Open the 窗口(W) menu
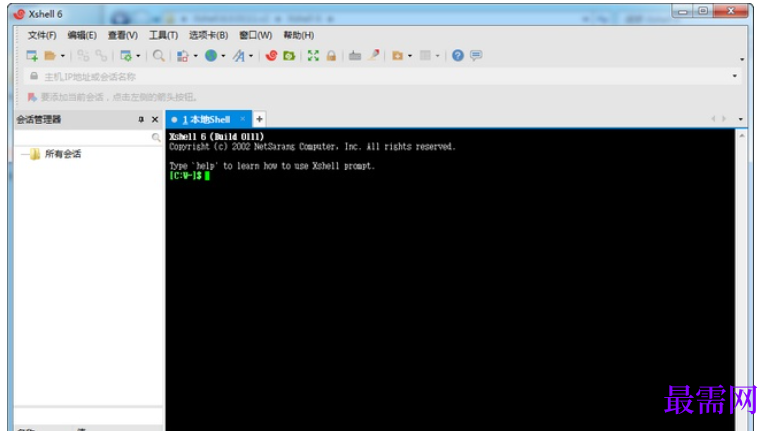Image resolution: width=776 pixels, height=431 pixels. pyautogui.click(x=255, y=35)
